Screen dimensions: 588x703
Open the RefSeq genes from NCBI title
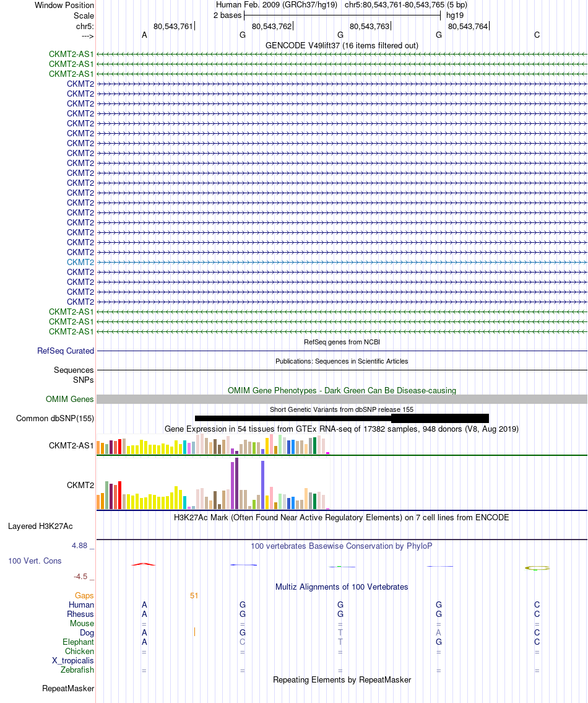click(342, 342)
